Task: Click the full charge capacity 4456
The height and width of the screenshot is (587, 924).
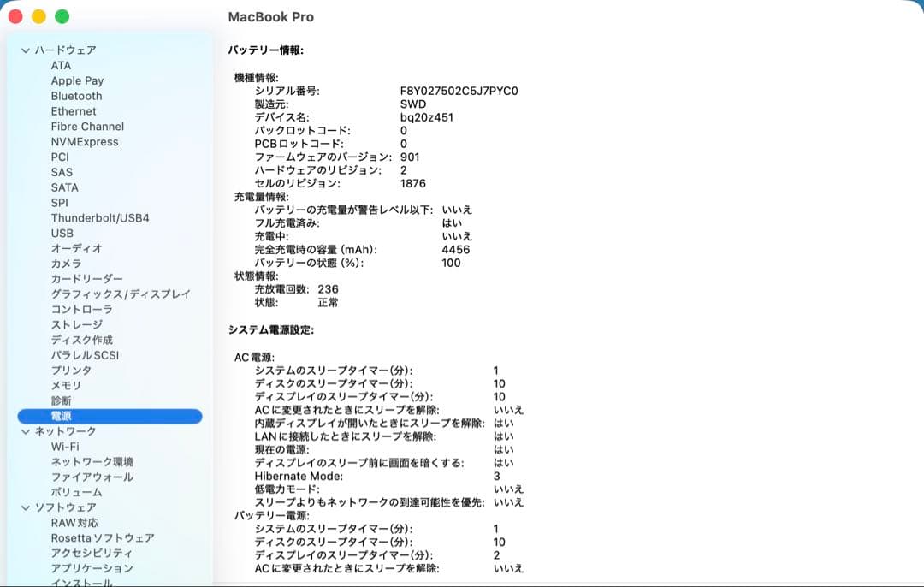Action: 456,250
